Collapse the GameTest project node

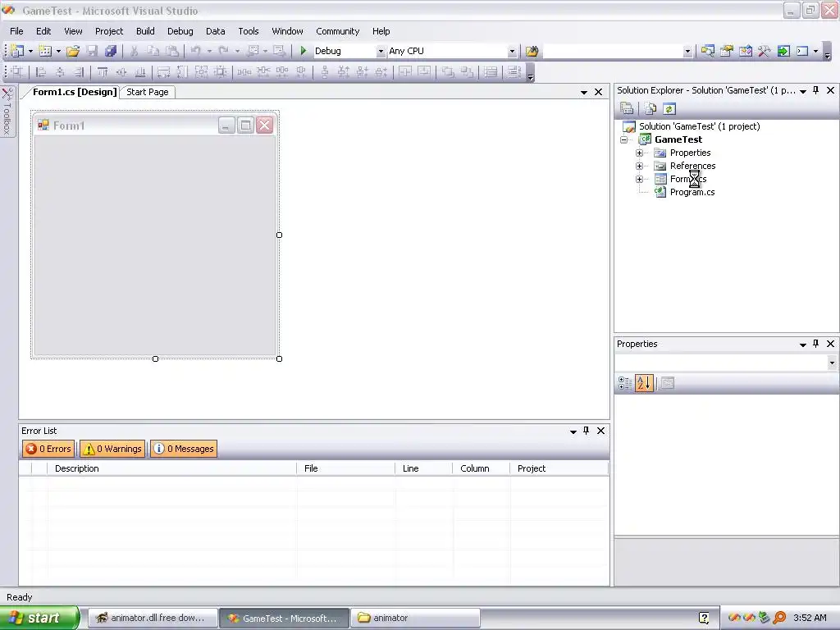[x=624, y=139]
